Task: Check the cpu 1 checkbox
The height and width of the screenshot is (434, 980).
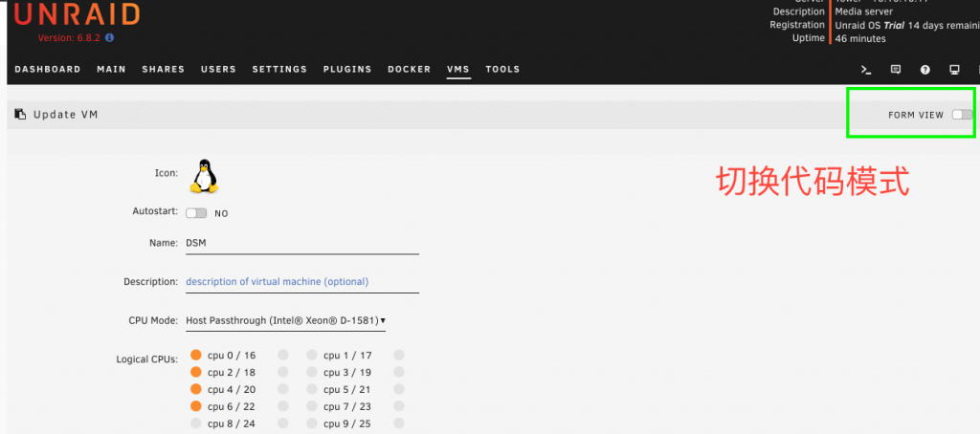Action: tap(312, 356)
